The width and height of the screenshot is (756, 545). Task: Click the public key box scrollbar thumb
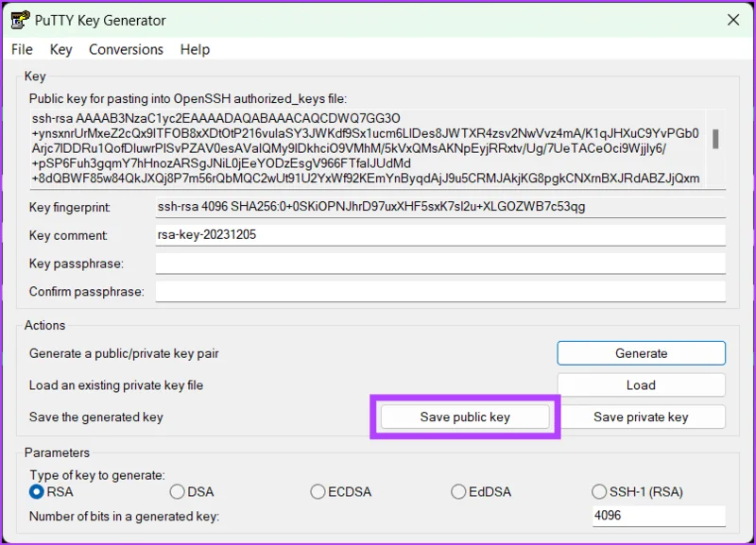[x=715, y=139]
